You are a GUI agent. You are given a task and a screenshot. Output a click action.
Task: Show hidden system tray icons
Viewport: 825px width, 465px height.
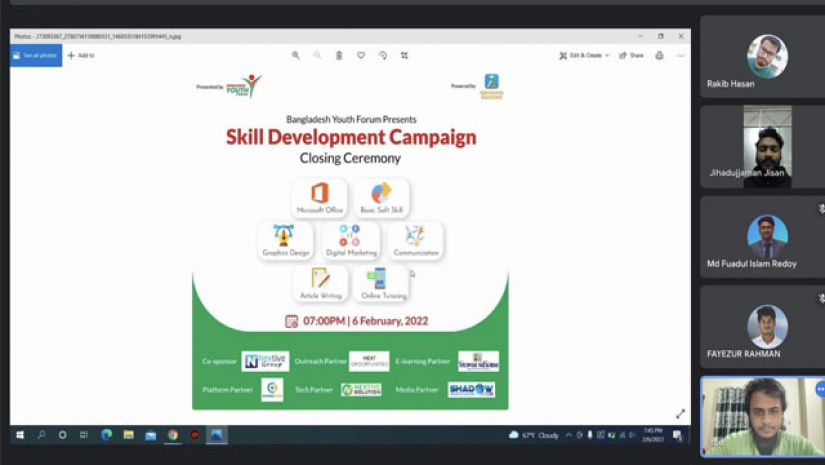tap(568, 435)
